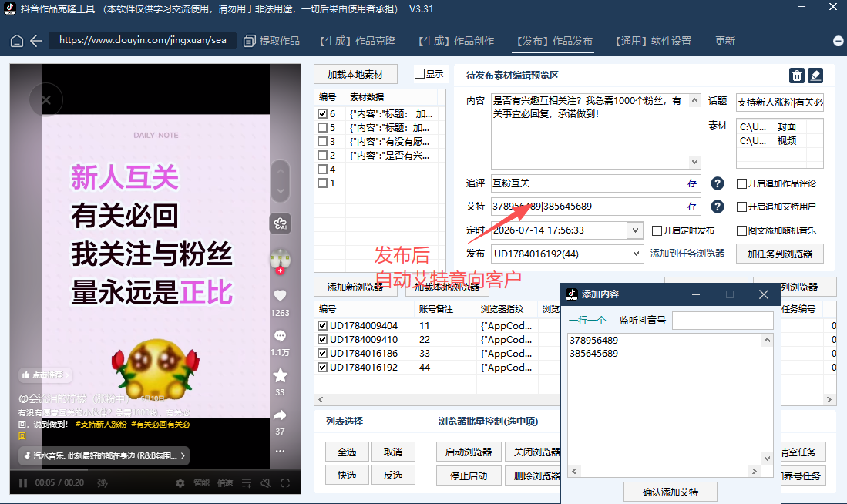
Task: Clear the preview area with the eraser icon
Action: pos(815,76)
